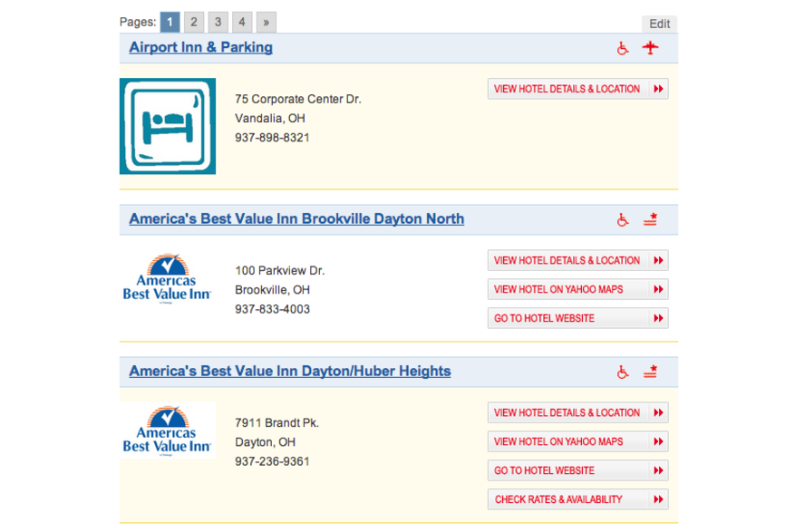The width and height of the screenshot is (795, 532).
Task: Click the Americas Best Value Inn logo thumbnail
Action: click(167, 277)
